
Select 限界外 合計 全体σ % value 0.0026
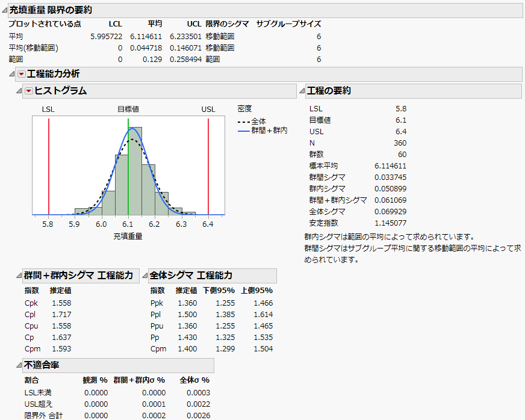pos(199,416)
